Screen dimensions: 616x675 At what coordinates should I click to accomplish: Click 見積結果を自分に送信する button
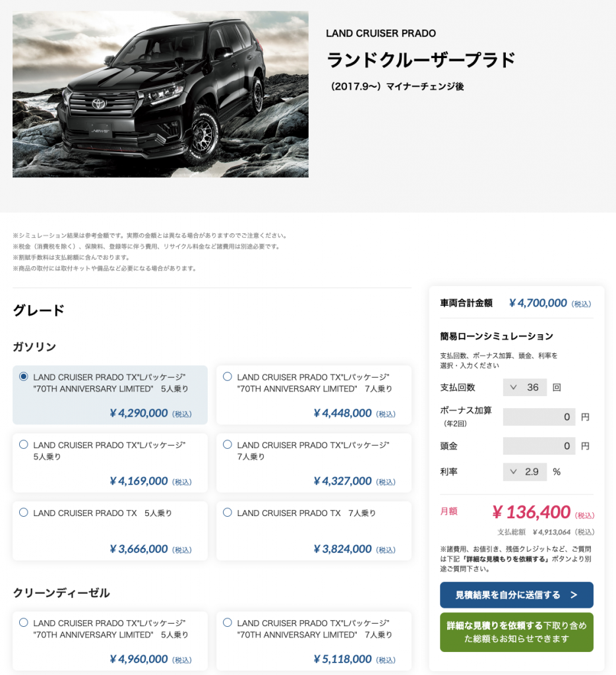516,595
